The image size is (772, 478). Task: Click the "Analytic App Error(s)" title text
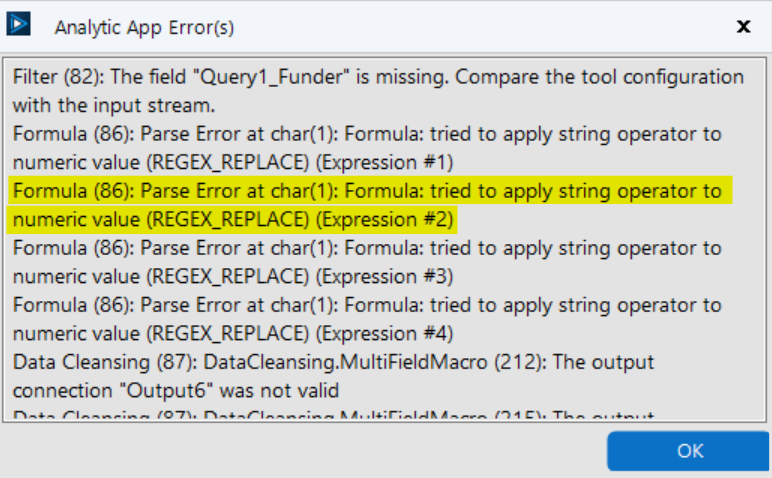pos(144,27)
